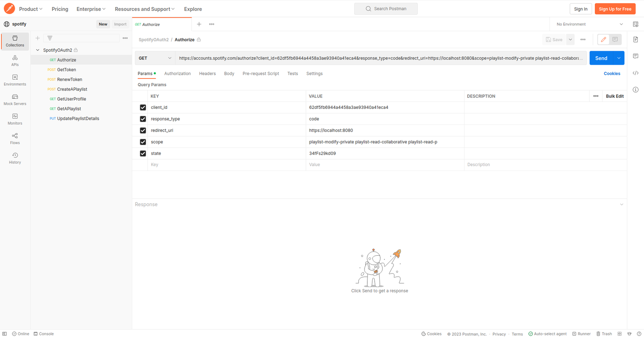Viewport: 644px width, 338px height.
Task: Click the Postman logo icon
Action: 9,9
